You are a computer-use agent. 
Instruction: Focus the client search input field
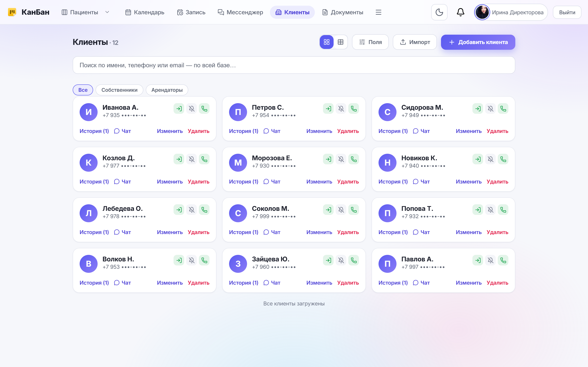[x=294, y=65]
